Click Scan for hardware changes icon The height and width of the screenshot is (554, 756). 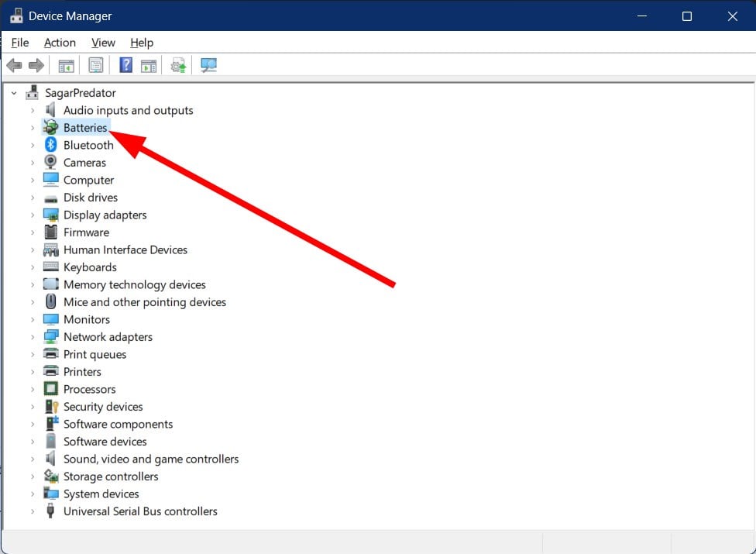pyautogui.click(x=209, y=65)
